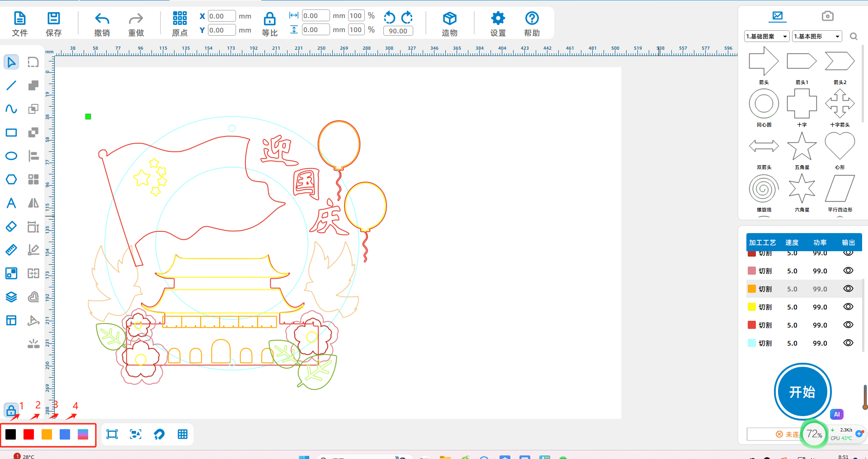Click the fit-to-frame view icon

coord(112,434)
